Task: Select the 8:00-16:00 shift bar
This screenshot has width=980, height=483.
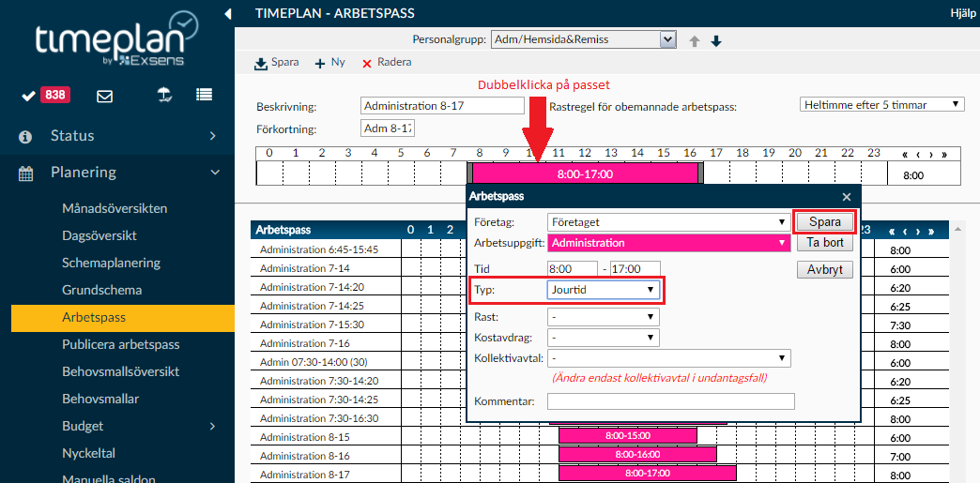Action: (637, 454)
